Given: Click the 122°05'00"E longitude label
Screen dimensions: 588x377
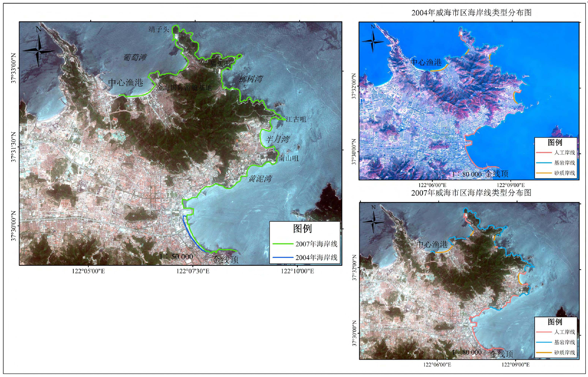Looking at the screenshot, I should pos(88,271).
